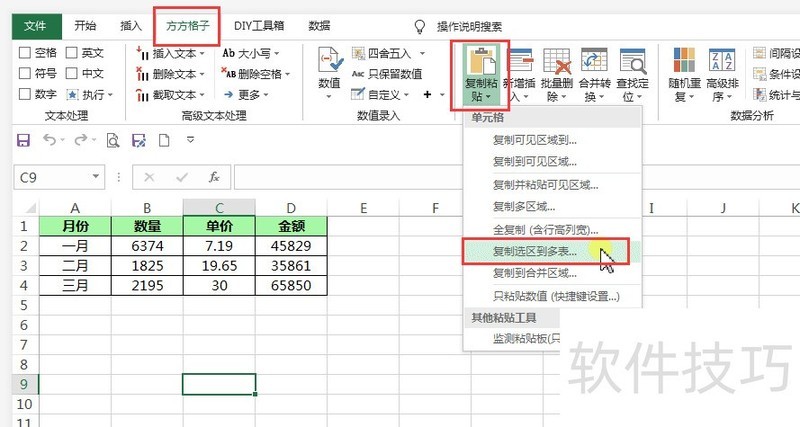Click cell containing 19.65

pos(219,266)
